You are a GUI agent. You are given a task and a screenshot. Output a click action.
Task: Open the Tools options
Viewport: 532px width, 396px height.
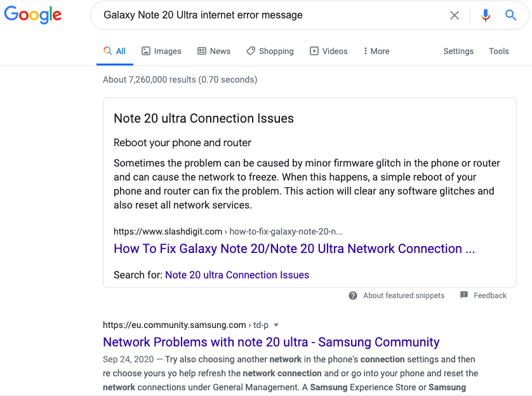[x=499, y=51]
